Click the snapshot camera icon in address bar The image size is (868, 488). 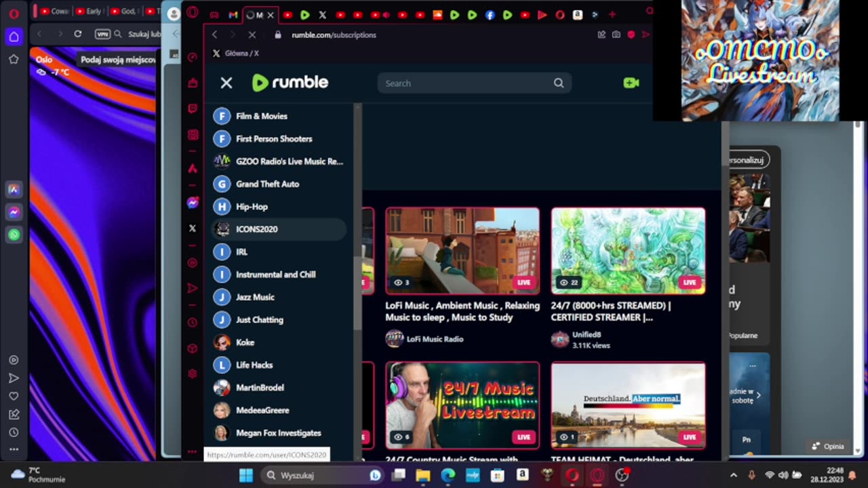pos(616,35)
